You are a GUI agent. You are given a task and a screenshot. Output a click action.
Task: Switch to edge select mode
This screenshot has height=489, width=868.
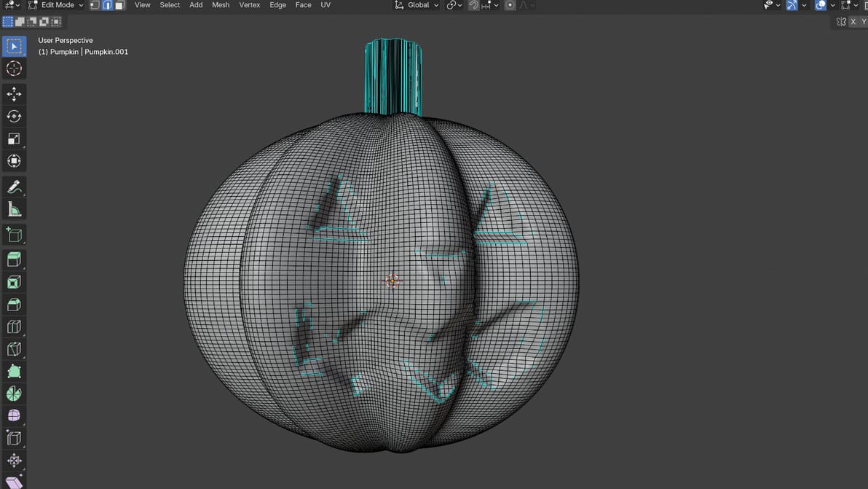tap(107, 5)
